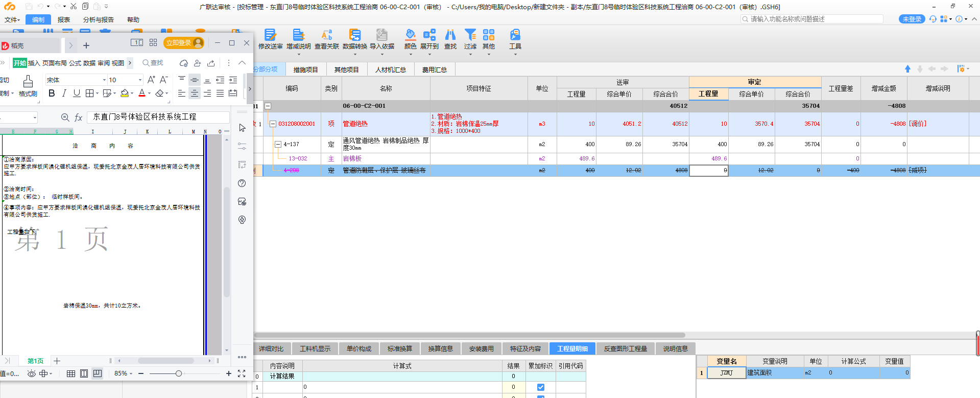Click the fx insert function icon
This screenshot has height=398, width=980.
tap(79, 118)
